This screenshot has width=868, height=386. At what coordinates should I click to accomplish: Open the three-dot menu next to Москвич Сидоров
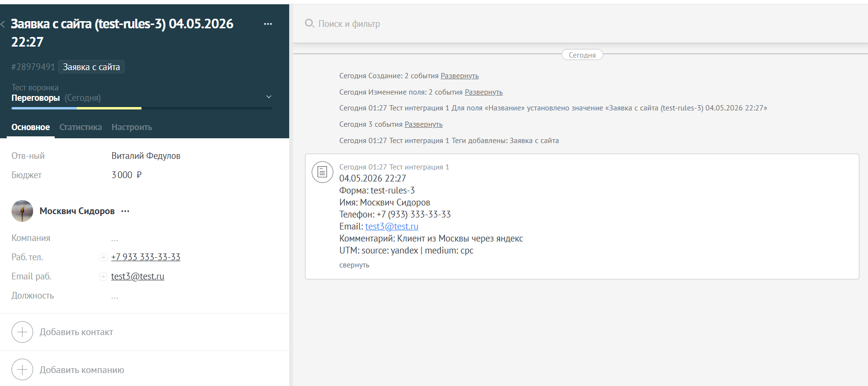[x=125, y=211]
